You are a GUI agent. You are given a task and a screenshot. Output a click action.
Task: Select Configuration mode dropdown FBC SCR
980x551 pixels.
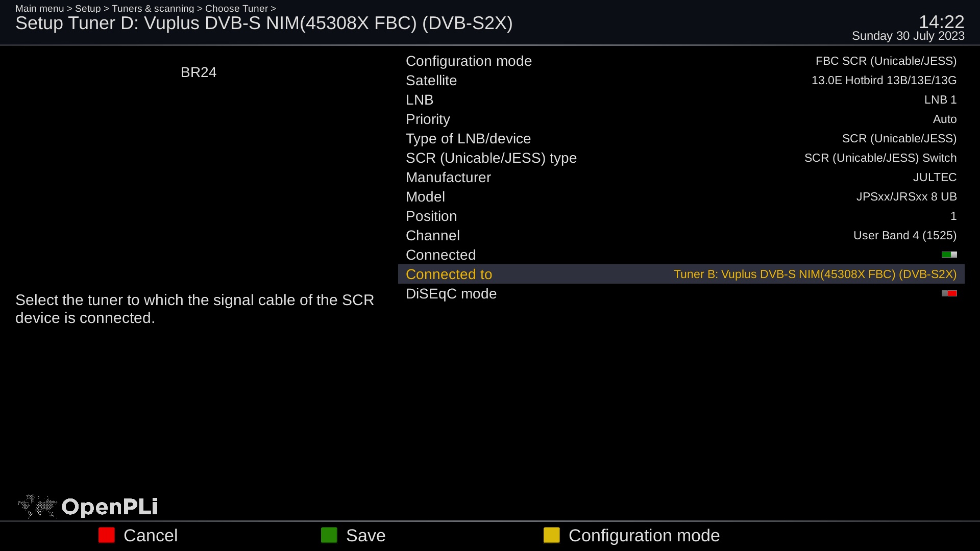coord(886,61)
